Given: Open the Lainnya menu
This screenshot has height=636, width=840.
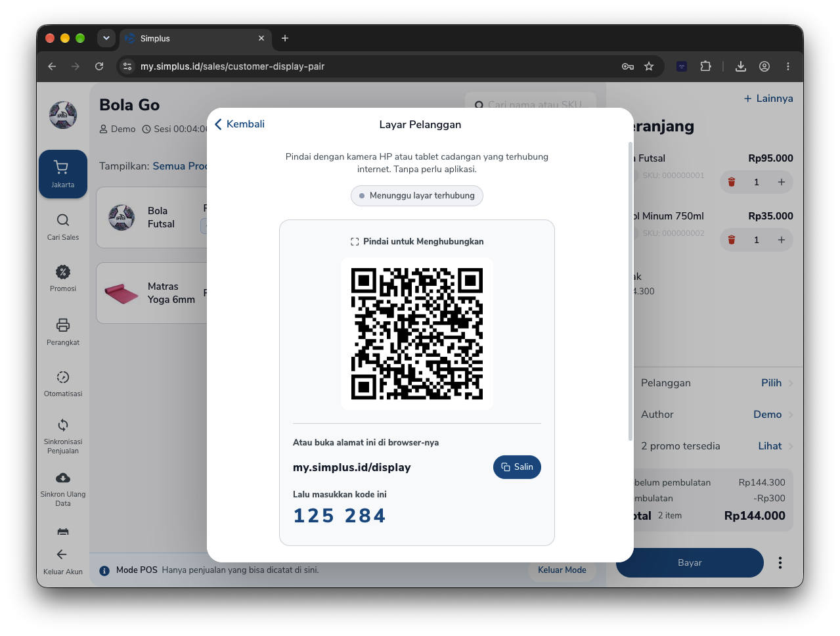Looking at the screenshot, I should [x=768, y=99].
